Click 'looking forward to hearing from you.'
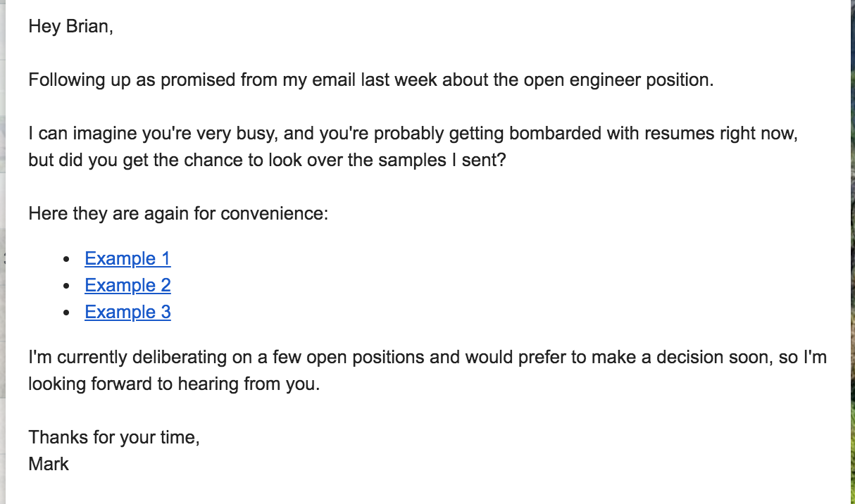This screenshot has height=504, width=855. pos(174,384)
